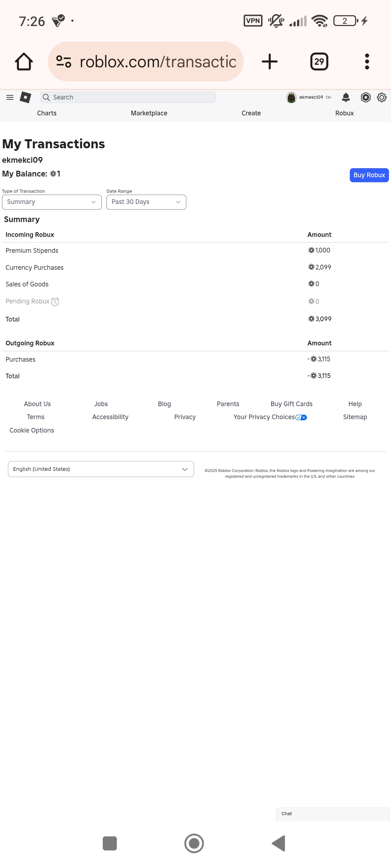Tap the browser home icon

(24, 61)
